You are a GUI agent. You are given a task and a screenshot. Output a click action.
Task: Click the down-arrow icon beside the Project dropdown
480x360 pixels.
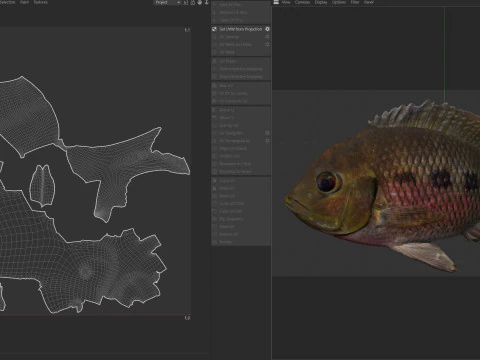pyautogui.click(x=206, y=2)
